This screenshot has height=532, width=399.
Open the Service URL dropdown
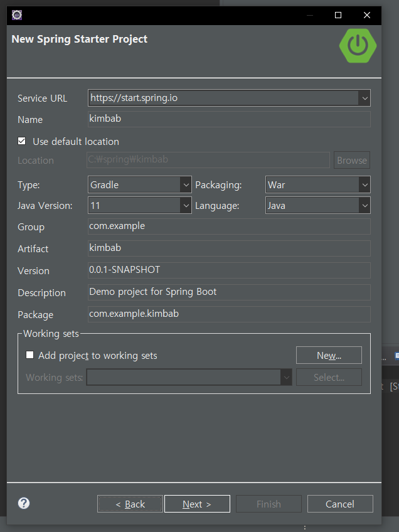tap(364, 98)
